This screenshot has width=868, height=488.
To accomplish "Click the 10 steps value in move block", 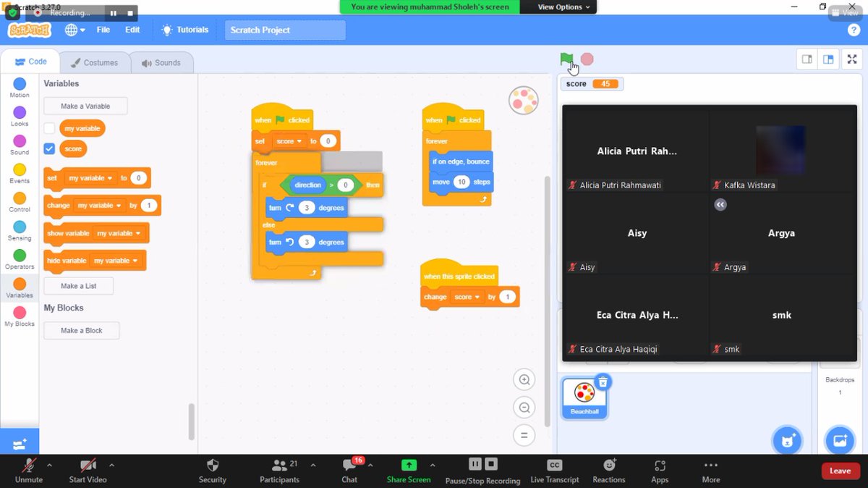I will pyautogui.click(x=461, y=182).
